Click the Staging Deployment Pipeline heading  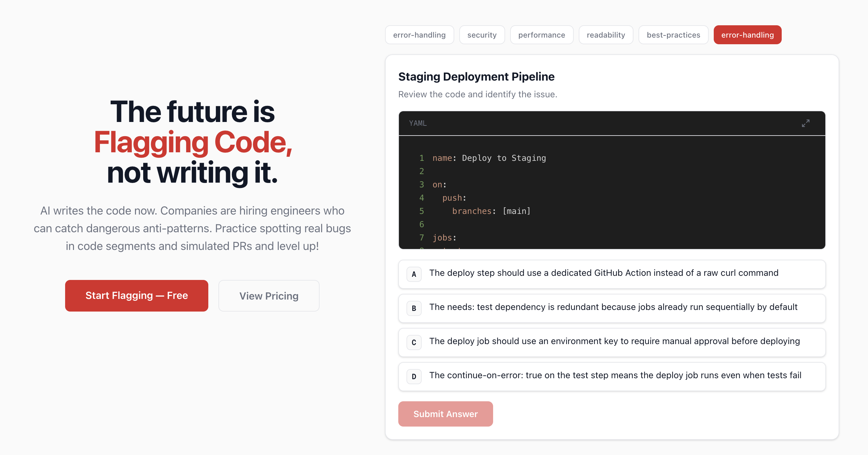(x=476, y=76)
